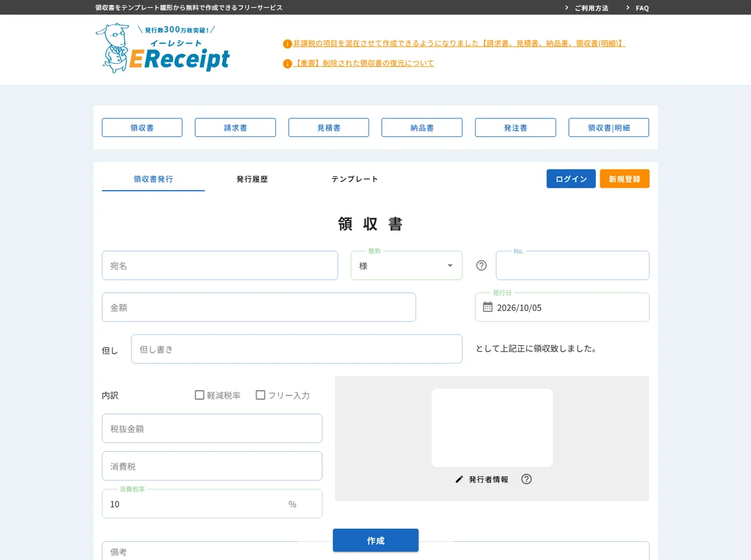Select the 発注書 document type button

pyautogui.click(x=515, y=128)
